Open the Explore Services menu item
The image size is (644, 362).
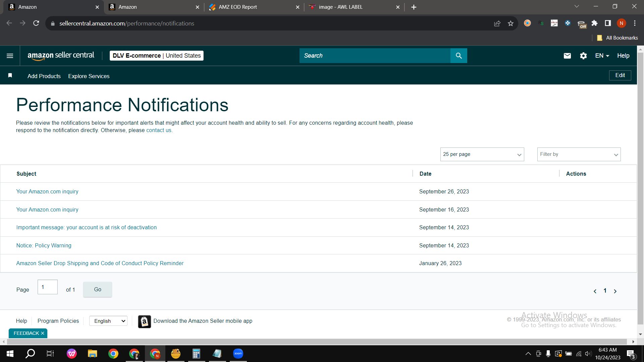(89, 76)
